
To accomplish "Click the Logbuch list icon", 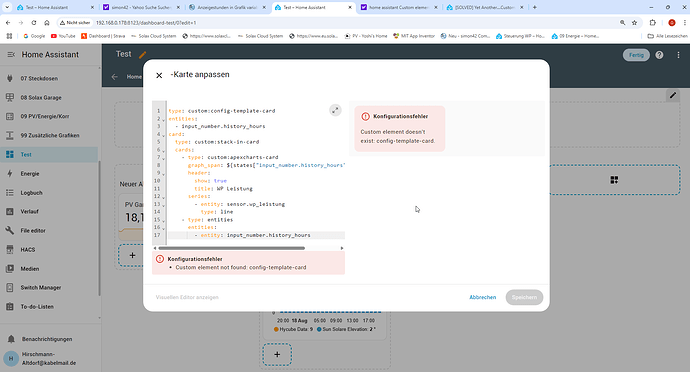I will (x=10, y=192).
